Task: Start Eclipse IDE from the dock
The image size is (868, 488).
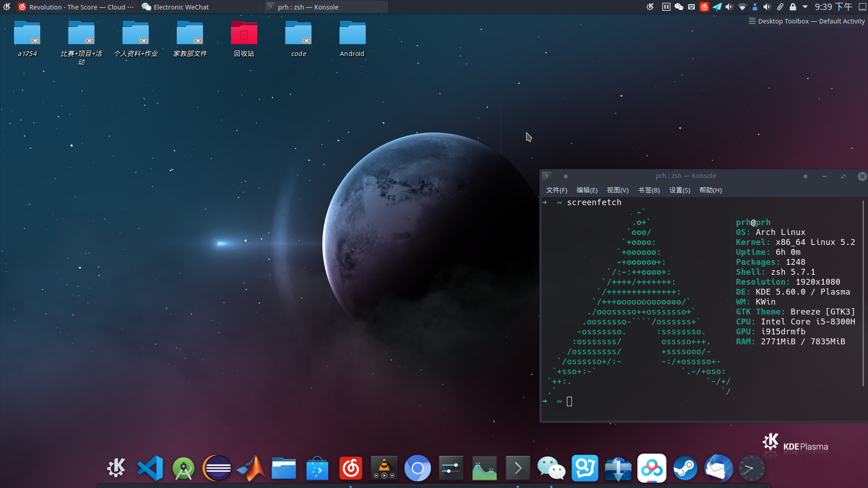Action: (x=217, y=468)
